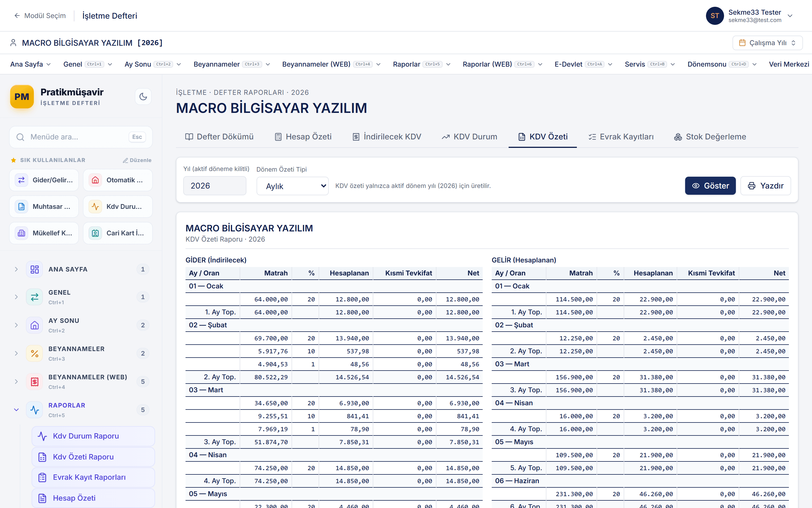Click the Beyannameler (WEB) receipt icon
This screenshot has height=508, width=812.
(x=35, y=382)
